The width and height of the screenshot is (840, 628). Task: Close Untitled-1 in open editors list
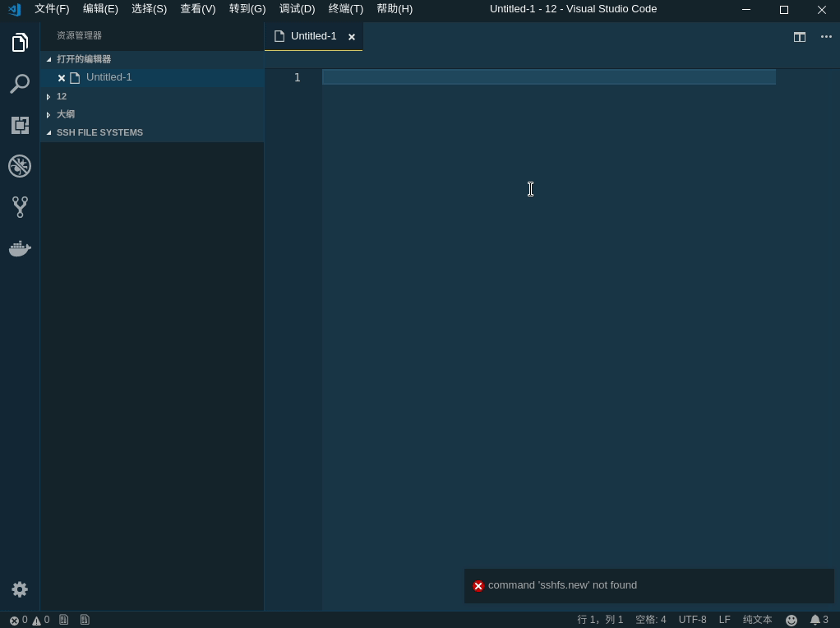[x=61, y=78]
